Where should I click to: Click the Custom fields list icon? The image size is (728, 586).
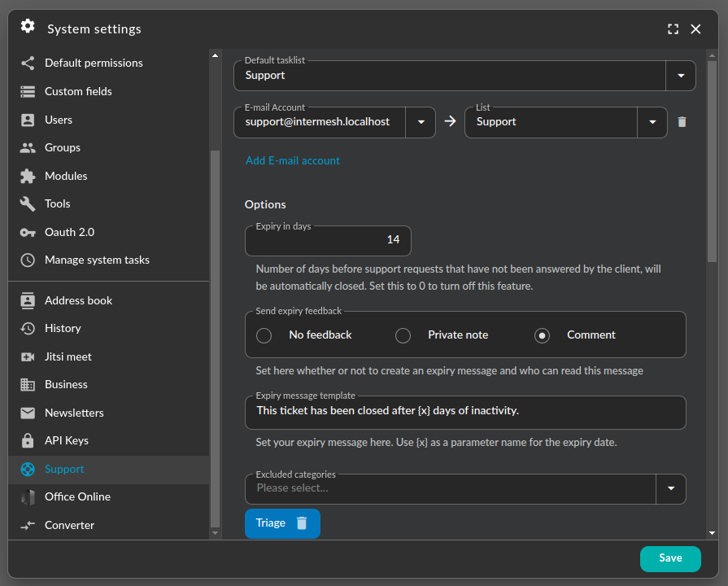coord(28,91)
